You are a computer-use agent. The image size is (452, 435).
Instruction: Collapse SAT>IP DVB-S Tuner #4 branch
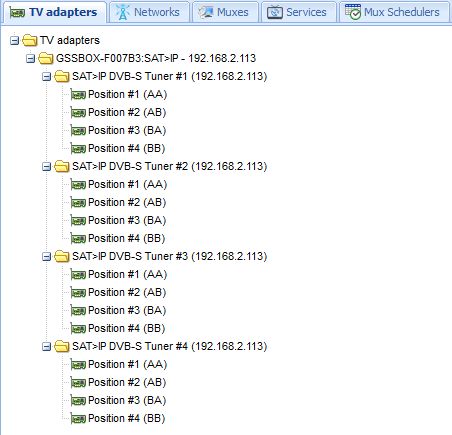(47, 347)
